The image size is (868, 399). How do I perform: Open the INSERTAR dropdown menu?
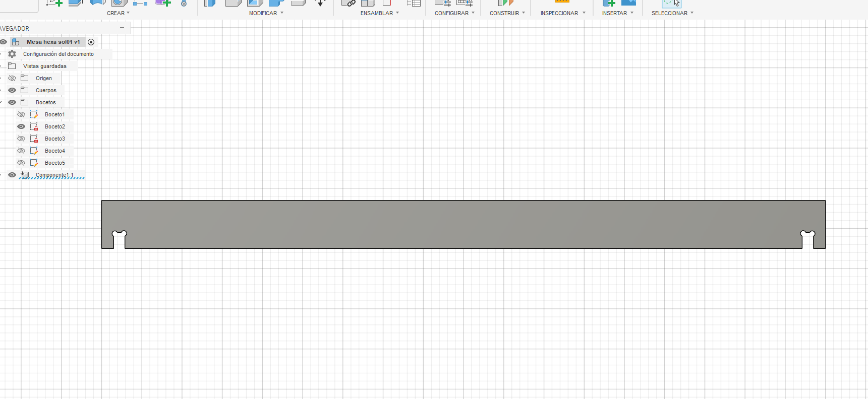(x=618, y=13)
